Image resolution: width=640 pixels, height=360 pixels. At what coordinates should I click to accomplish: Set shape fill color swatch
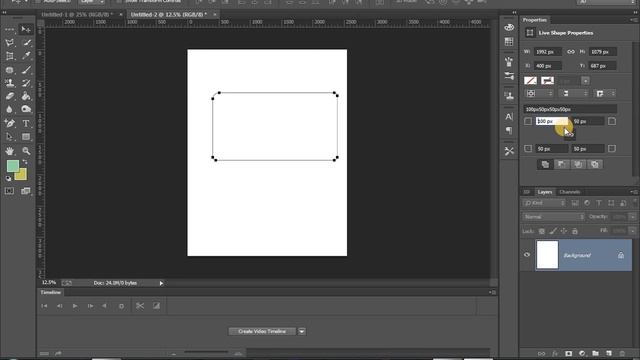tap(530, 80)
